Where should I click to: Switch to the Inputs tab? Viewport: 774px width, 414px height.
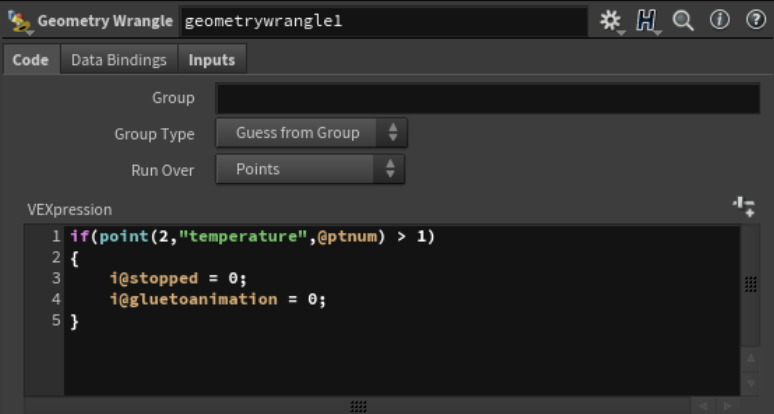click(212, 60)
